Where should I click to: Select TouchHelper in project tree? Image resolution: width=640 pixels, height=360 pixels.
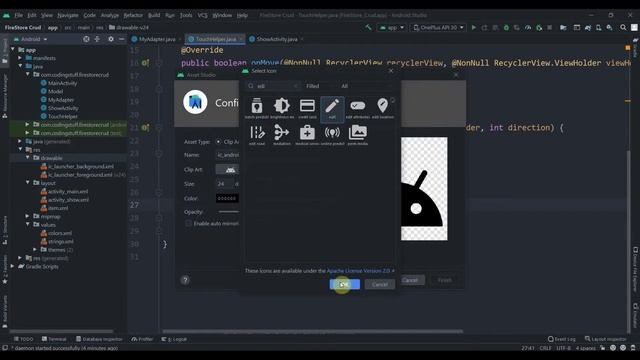click(62, 116)
